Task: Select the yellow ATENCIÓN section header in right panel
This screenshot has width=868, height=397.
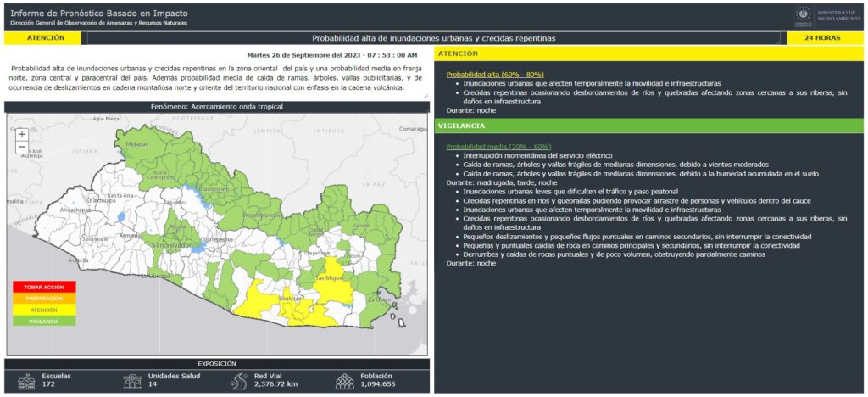Action: (x=648, y=53)
